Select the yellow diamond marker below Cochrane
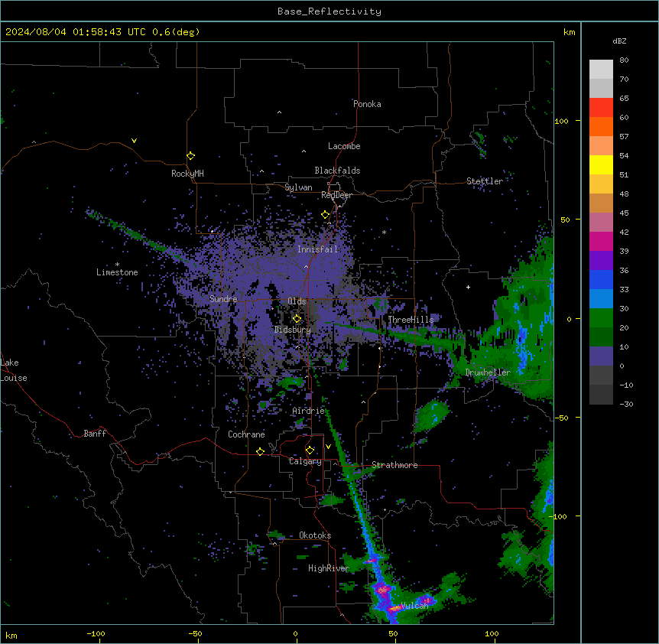 (x=260, y=451)
